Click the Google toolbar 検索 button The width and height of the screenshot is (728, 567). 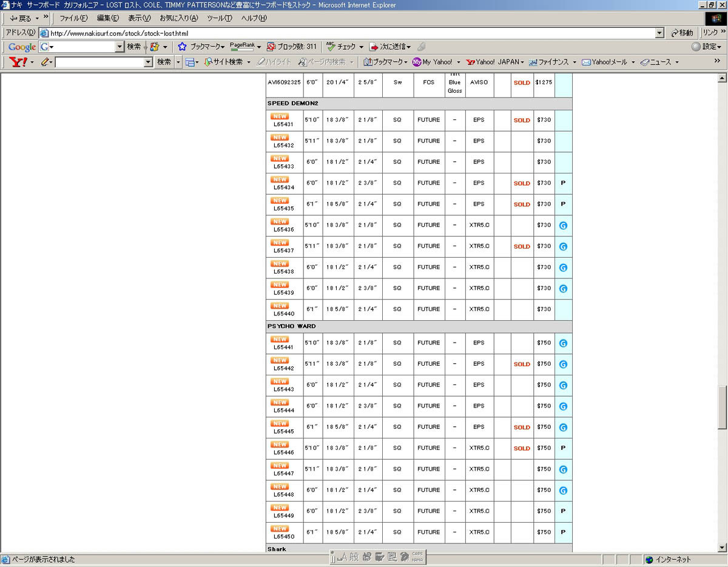point(134,47)
